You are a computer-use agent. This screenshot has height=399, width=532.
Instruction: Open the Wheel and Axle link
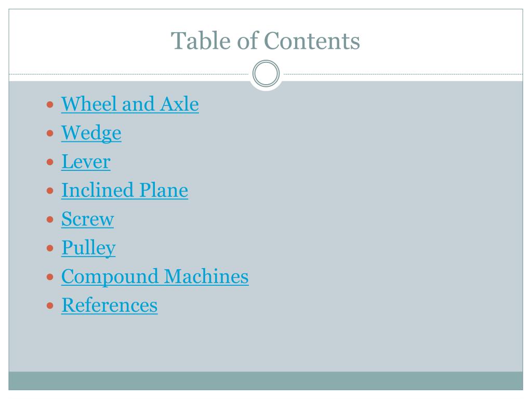click(x=130, y=104)
